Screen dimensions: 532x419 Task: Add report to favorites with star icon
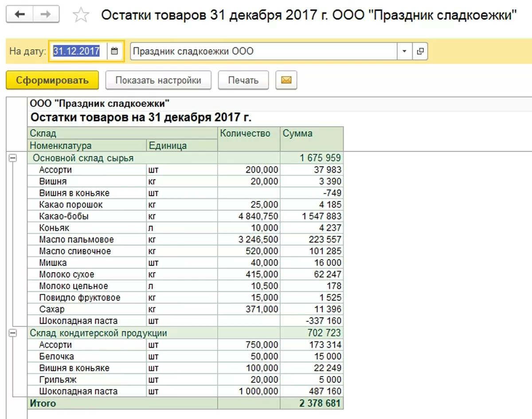coord(81,16)
